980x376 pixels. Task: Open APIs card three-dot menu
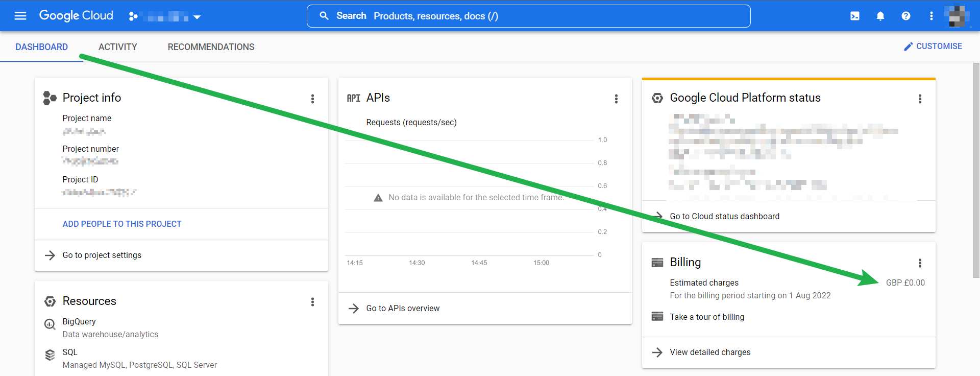click(617, 99)
